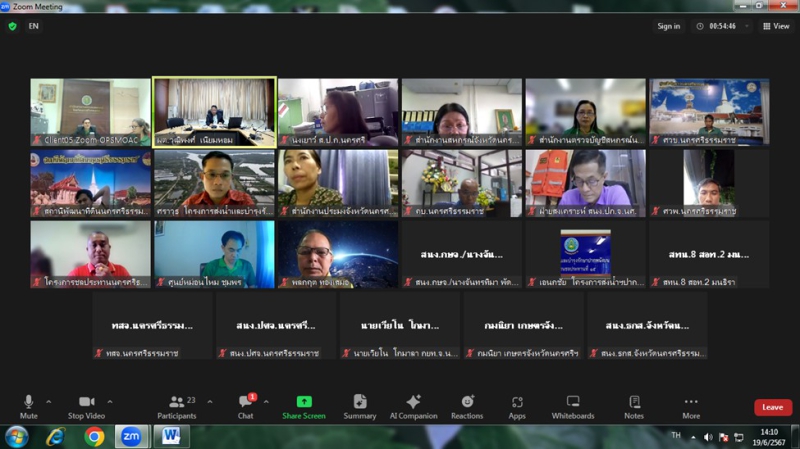800x449 pixels.
Task: Open Google Chrome from the taskbar
Action: [x=94, y=436]
